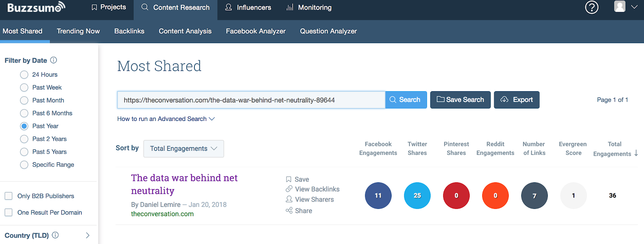644x244 pixels.
Task: Select the Past Year date filter
Action: (24, 126)
